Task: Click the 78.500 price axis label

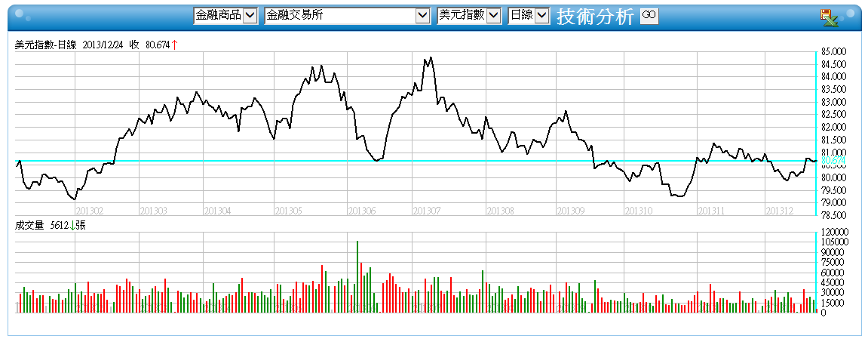Action: 833,215
